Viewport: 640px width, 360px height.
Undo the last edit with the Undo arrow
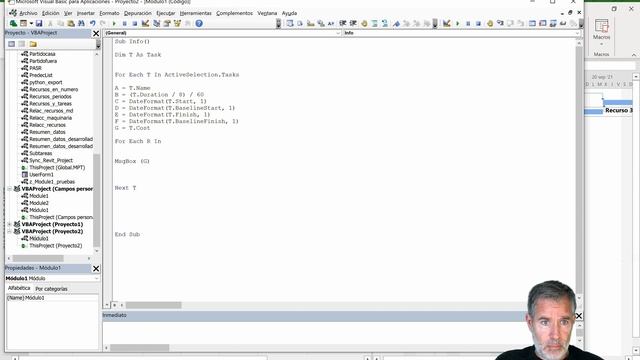93,23
